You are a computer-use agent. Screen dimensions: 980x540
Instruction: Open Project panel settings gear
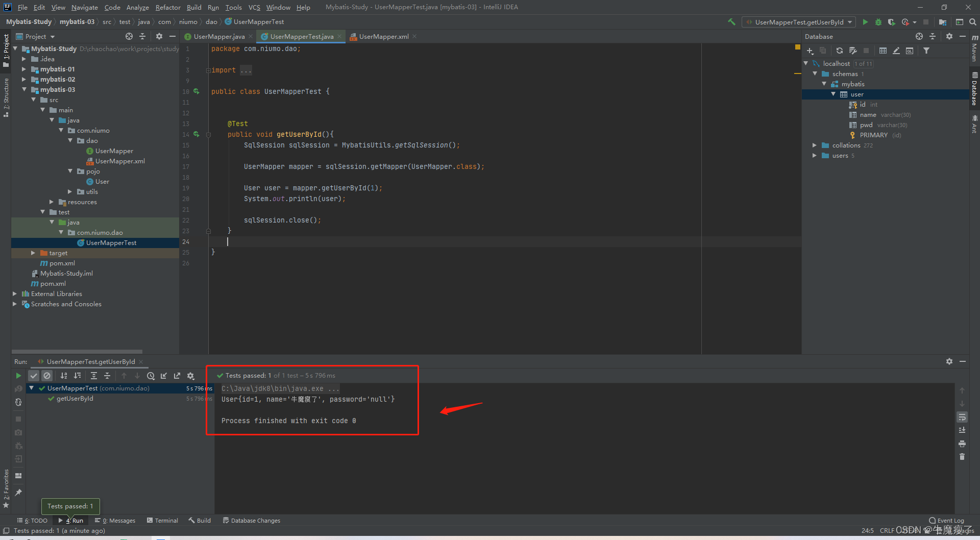click(159, 36)
